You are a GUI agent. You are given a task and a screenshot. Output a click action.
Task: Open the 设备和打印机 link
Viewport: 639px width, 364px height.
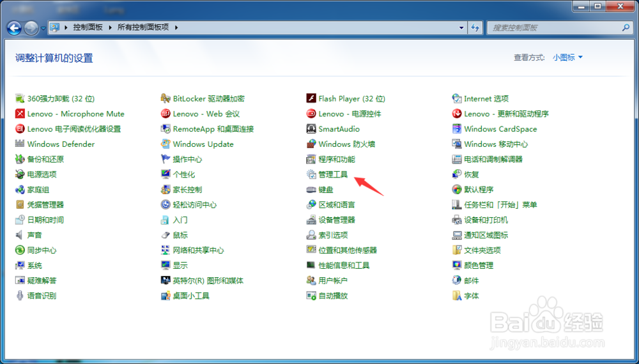click(x=486, y=220)
